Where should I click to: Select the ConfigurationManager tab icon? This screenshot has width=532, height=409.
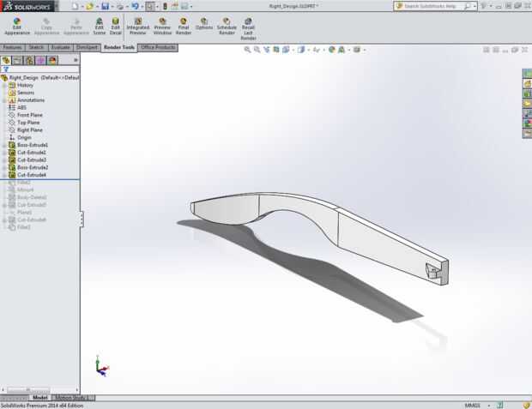(29, 60)
